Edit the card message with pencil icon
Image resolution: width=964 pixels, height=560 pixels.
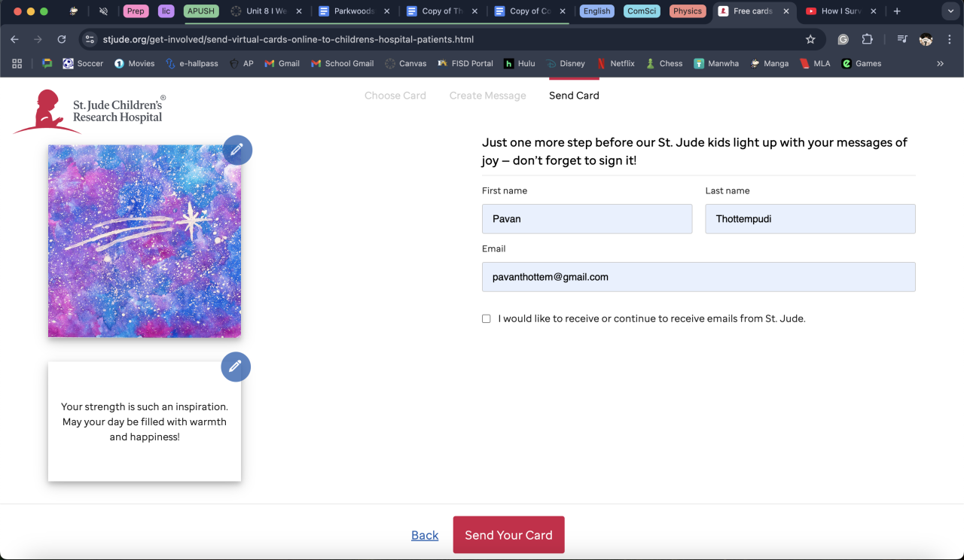point(236,367)
